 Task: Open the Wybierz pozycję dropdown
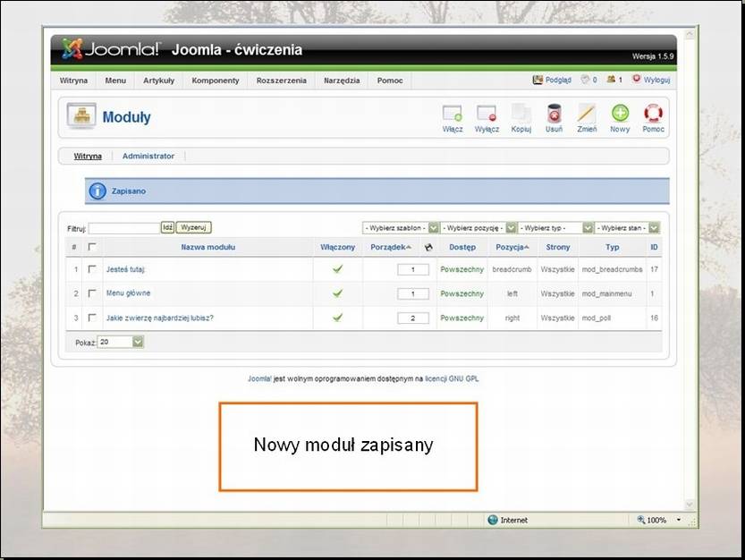tap(478, 228)
